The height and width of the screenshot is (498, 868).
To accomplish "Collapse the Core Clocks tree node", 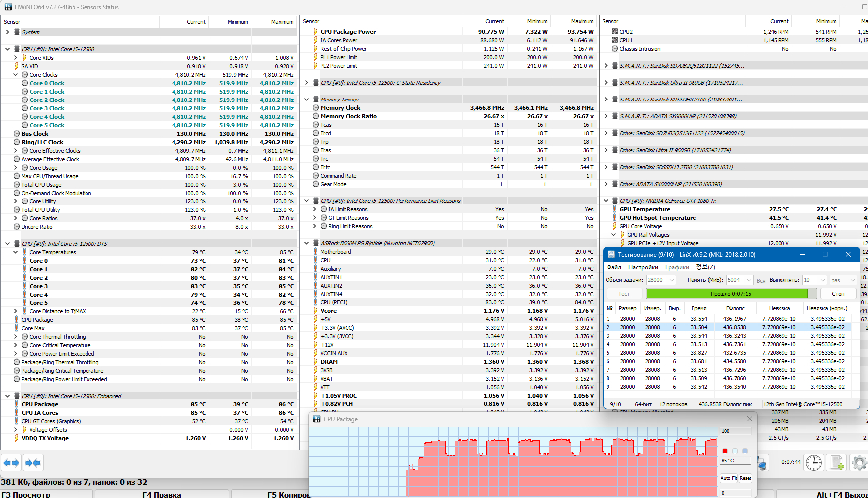I will tap(16, 75).
